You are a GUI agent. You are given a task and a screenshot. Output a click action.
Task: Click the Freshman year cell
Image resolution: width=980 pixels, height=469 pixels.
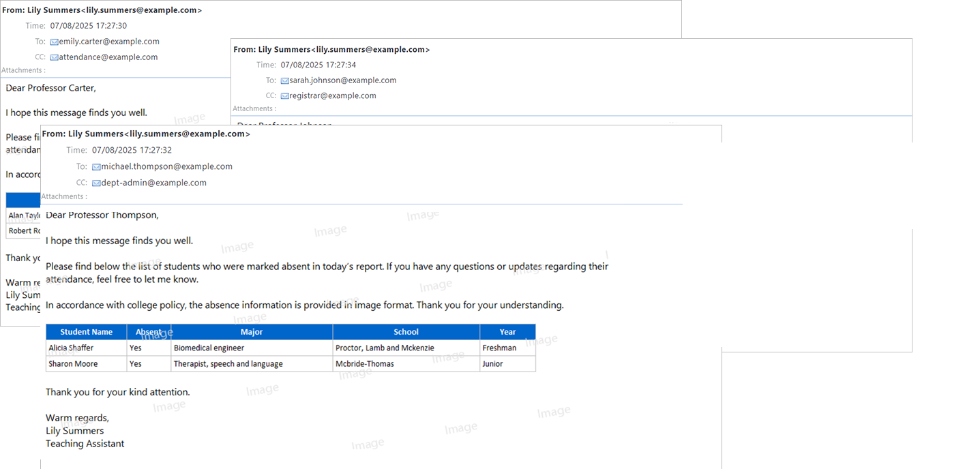click(507, 348)
